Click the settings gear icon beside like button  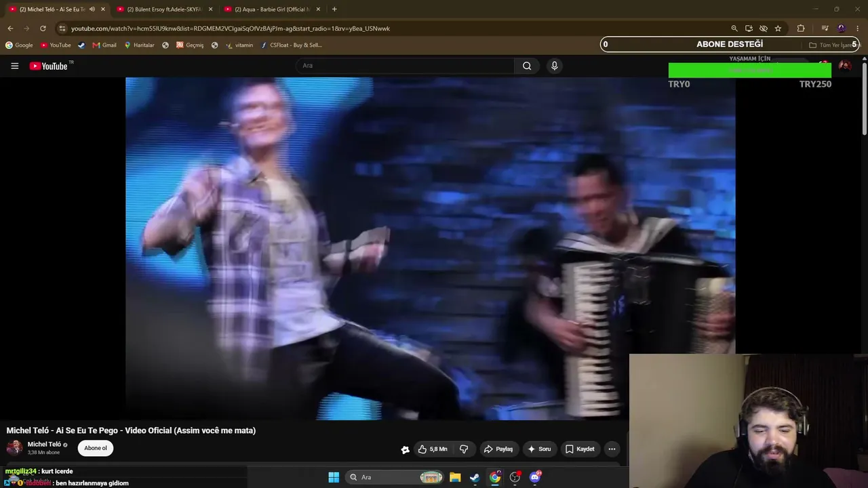point(406,449)
